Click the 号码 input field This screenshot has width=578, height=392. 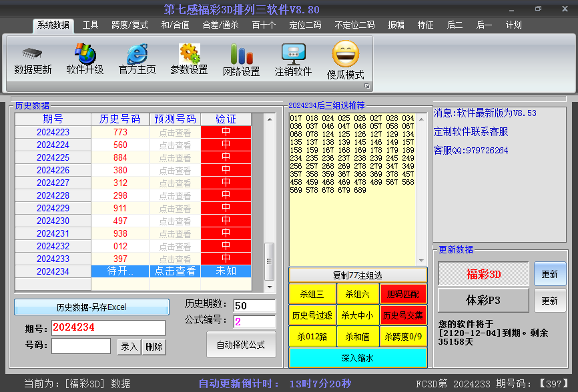coord(81,346)
